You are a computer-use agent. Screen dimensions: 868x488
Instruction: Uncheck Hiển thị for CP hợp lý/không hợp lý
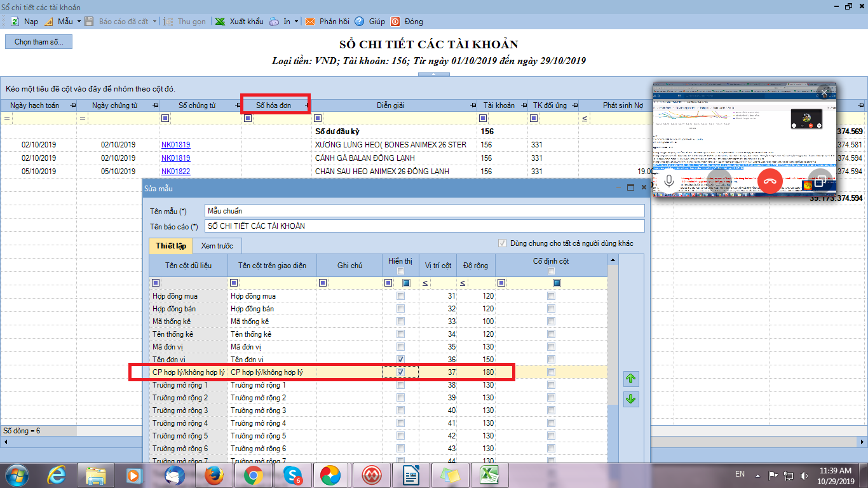(x=400, y=372)
